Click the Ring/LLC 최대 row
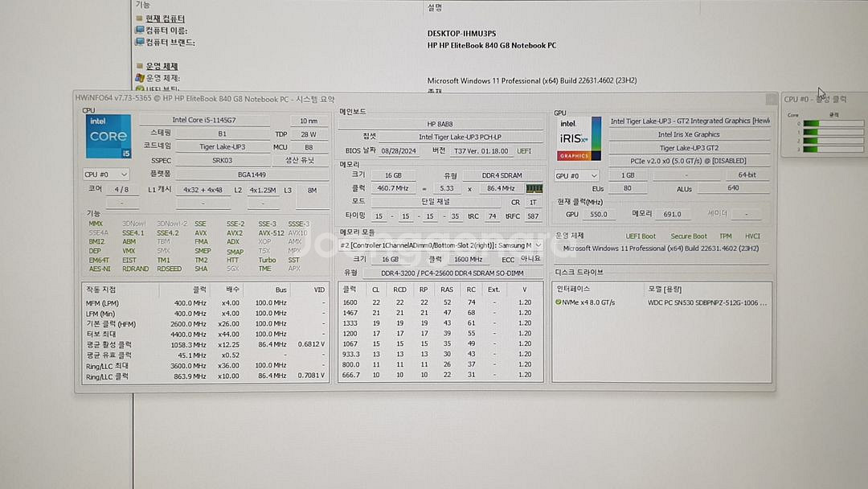The image size is (868, 489). click(x=206, y=365)
